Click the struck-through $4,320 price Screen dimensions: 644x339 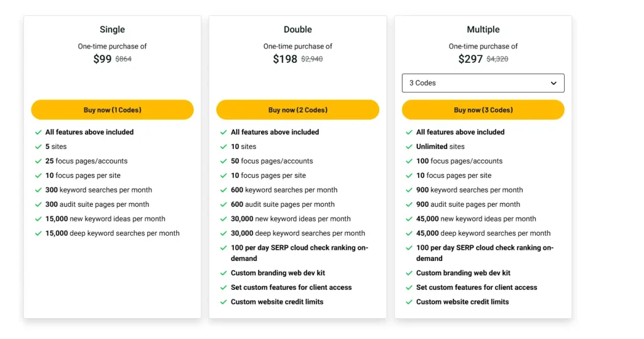point(497,59)
